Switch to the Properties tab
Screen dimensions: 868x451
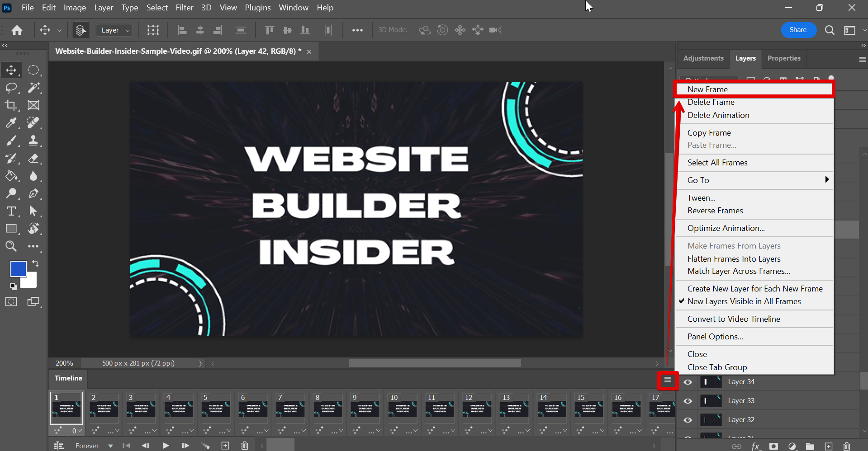[783, 58]
